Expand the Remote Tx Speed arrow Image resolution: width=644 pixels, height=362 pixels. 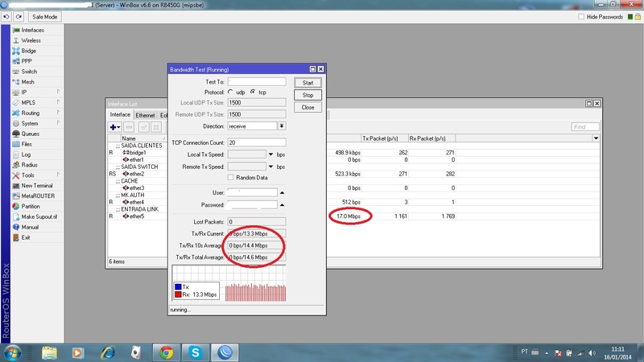tap(270, 167)
